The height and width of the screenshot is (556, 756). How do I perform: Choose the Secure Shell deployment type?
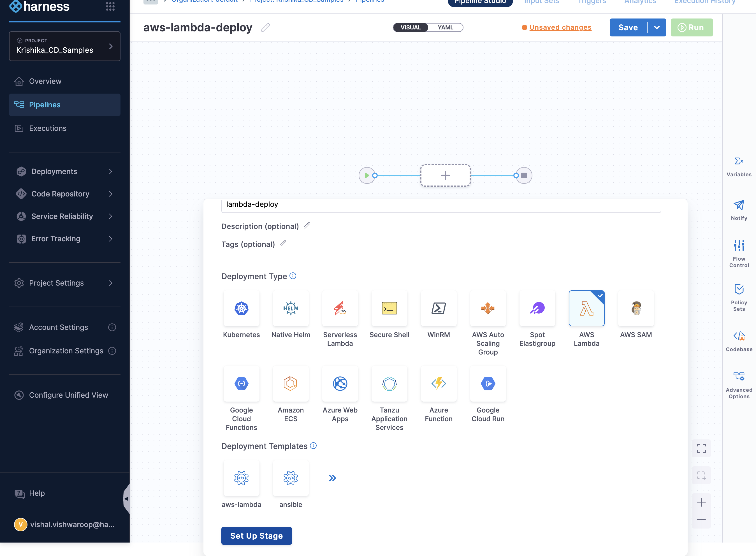click(x=389, y=308)
